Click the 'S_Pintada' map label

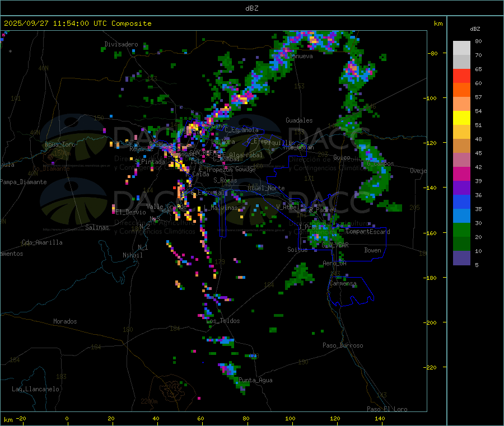[x=150, y=162]
